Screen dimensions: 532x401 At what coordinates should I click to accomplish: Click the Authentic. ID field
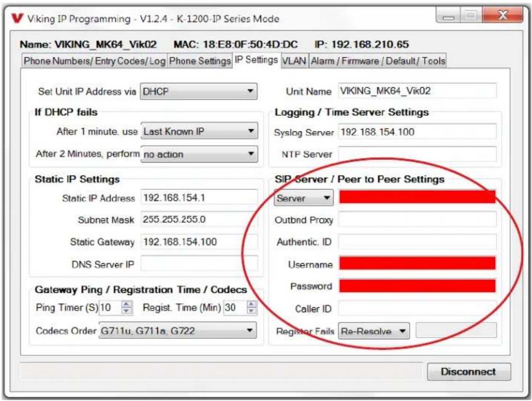418,242
